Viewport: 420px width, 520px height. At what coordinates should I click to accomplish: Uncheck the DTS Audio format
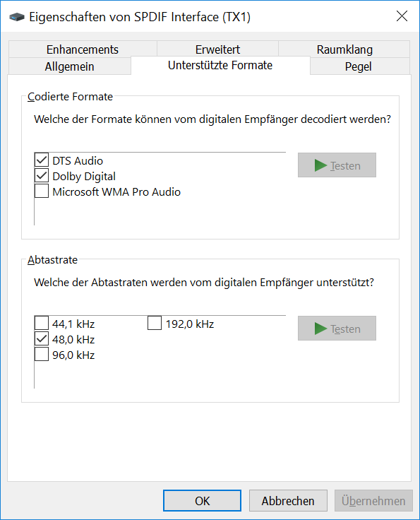(x=42, y=160)
